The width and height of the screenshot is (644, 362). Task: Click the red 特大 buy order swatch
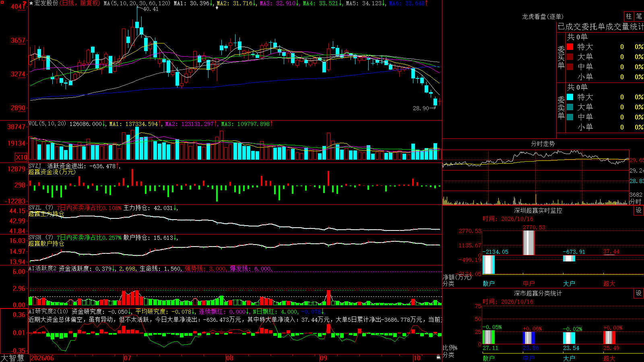tap(570, 47)
